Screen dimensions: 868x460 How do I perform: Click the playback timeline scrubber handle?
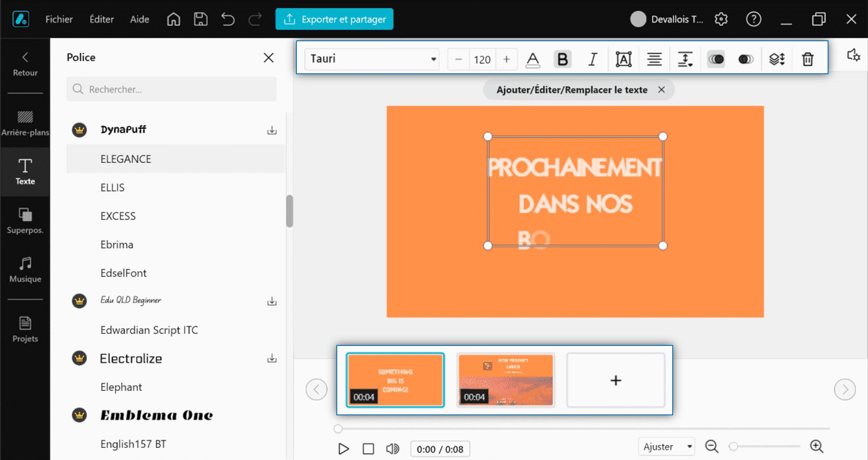338,429
